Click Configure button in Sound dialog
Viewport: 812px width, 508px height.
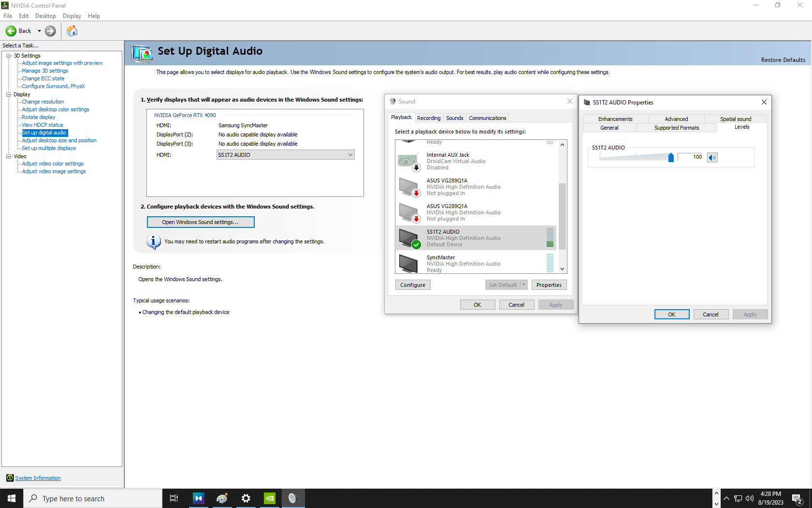pyautogui.click(x=413, y=285)
